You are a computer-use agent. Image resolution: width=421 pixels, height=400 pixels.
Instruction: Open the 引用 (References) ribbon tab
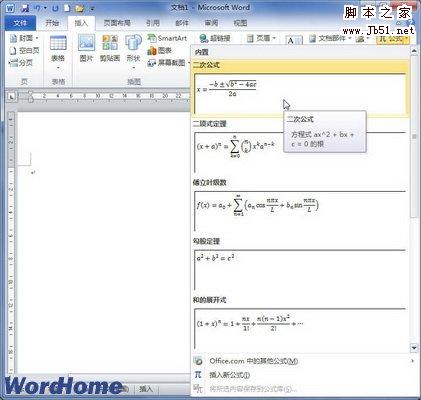tap(153, 23)
